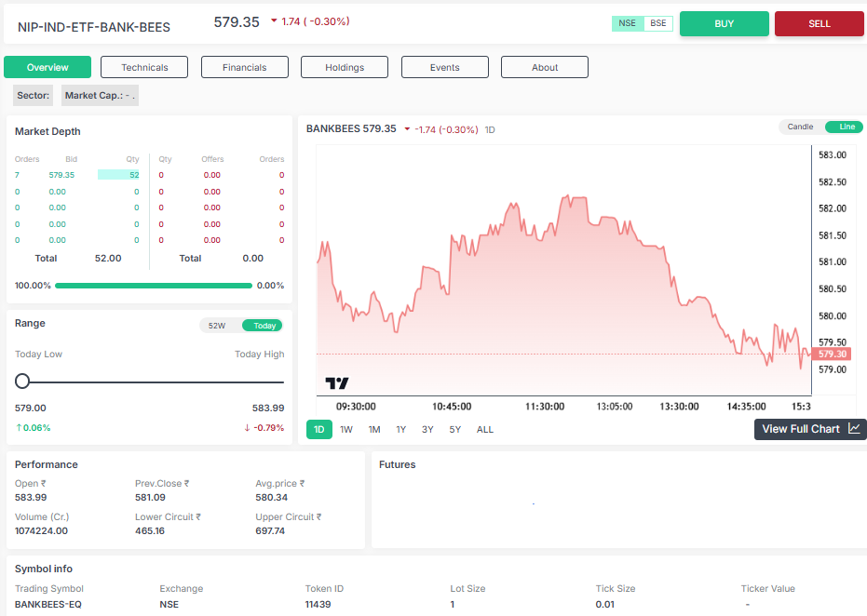
Task: Click the Avg.price value 580.34
Action: click(x=272, y=497)
